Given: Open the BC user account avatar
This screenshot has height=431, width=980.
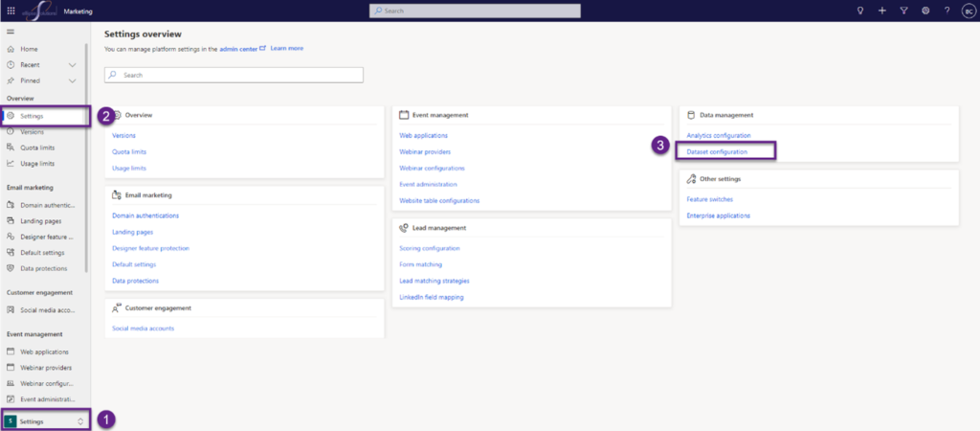Looking at the screenshot, I should [968, 11].
